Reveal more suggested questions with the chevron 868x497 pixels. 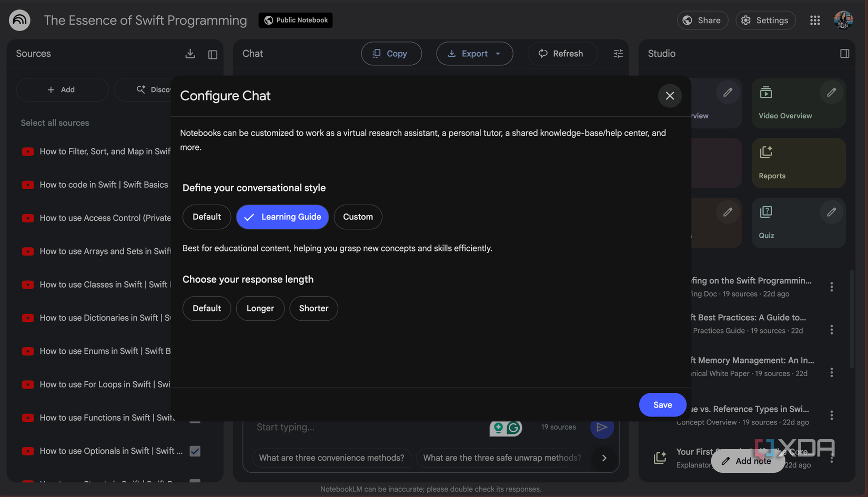tap(604, 458)
